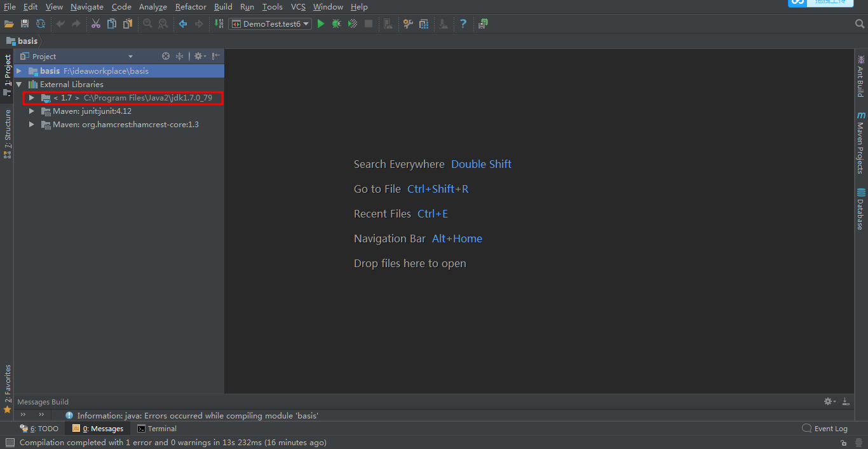Viewport: 868px width, 449px height.
Task: Hide Messages panel with download-arrow icon
Action: [846, 401]
